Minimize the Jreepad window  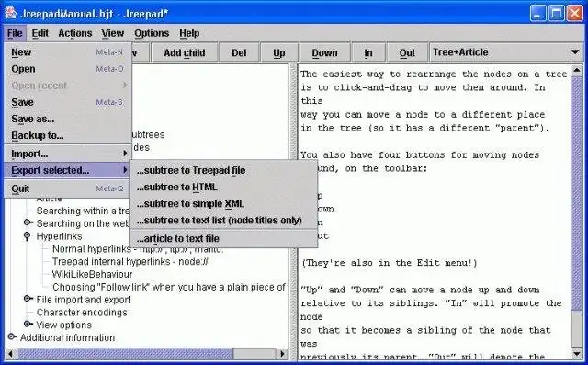point(537,14)
